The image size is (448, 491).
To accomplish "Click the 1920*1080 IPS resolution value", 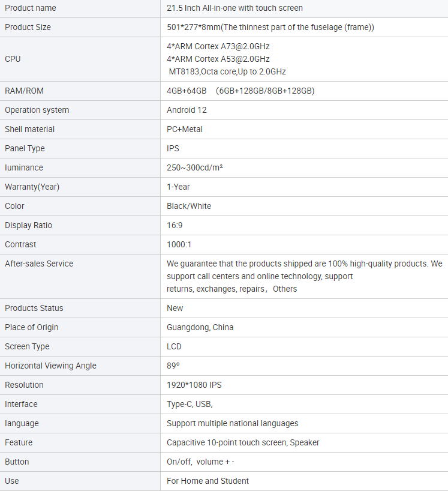I will 194,385.
